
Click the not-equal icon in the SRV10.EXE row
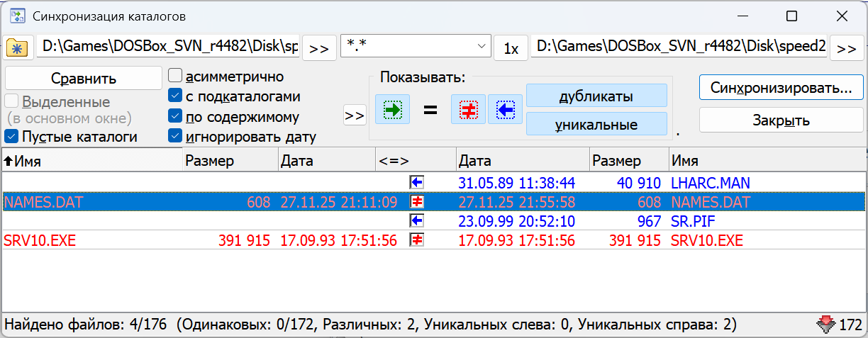click(x=417, y=240)
